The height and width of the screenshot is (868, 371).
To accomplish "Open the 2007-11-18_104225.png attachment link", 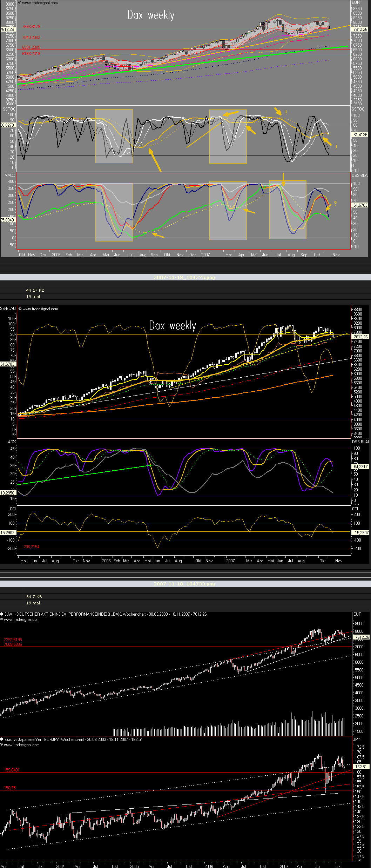I will tap(184, 277).
